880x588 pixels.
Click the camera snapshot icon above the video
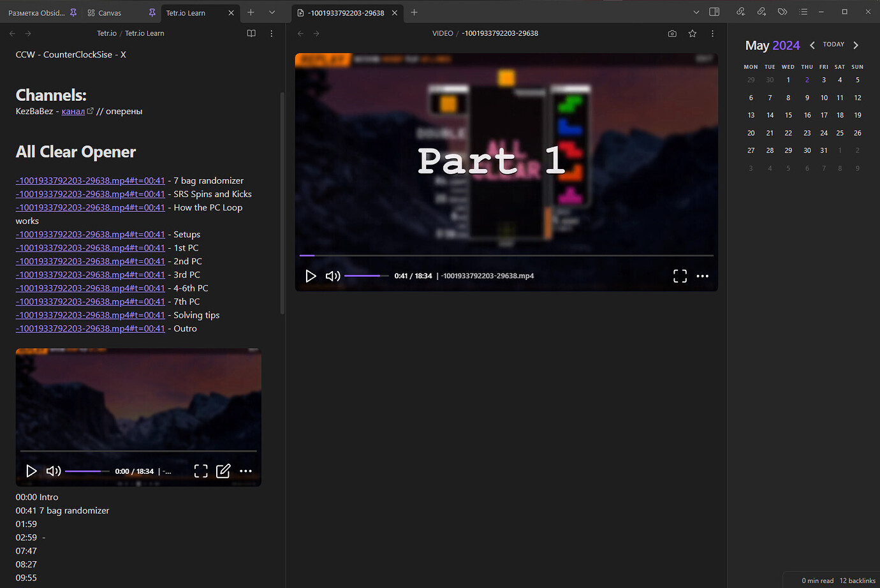point(672,34)
